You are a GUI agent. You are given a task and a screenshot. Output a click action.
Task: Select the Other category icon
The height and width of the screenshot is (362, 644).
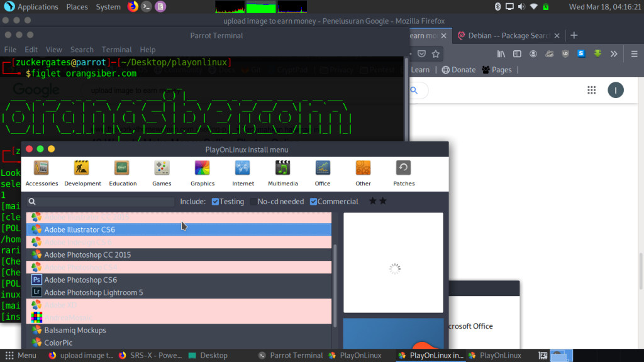point(363,173)
